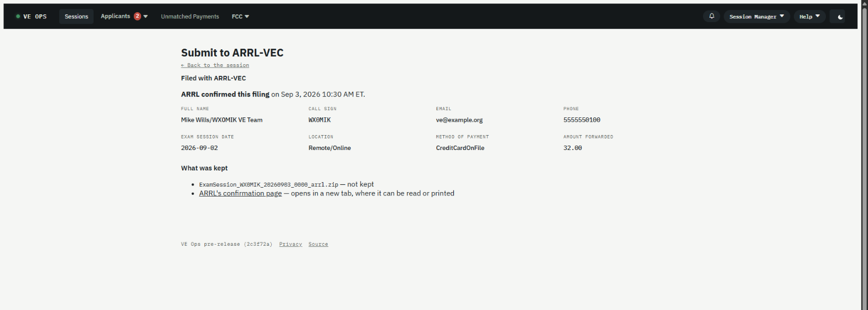Select amount forwarded 32.00

(572, 148)
